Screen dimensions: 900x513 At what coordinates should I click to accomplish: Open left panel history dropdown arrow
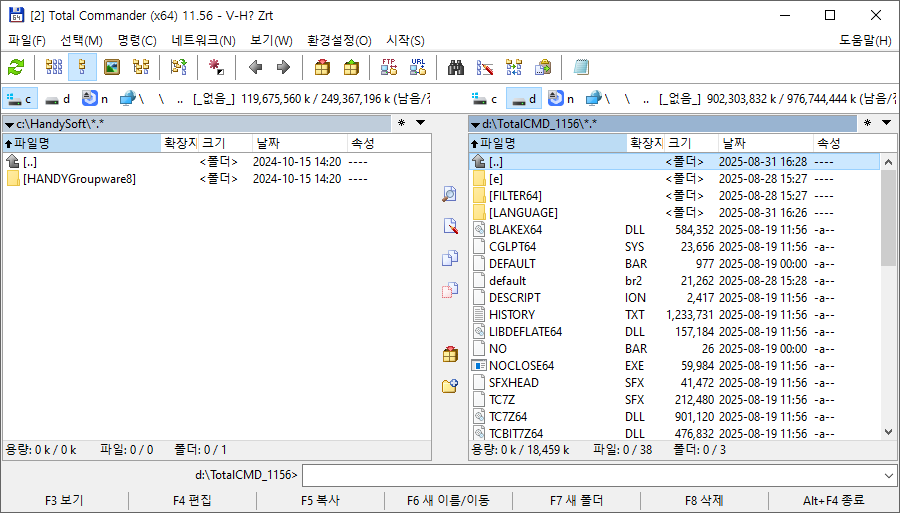[x=421, y=123]
